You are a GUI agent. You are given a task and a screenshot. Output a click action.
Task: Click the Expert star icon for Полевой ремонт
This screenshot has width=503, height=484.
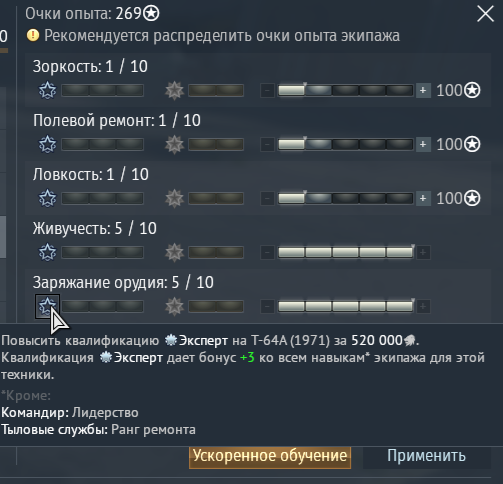pos(48,144)
